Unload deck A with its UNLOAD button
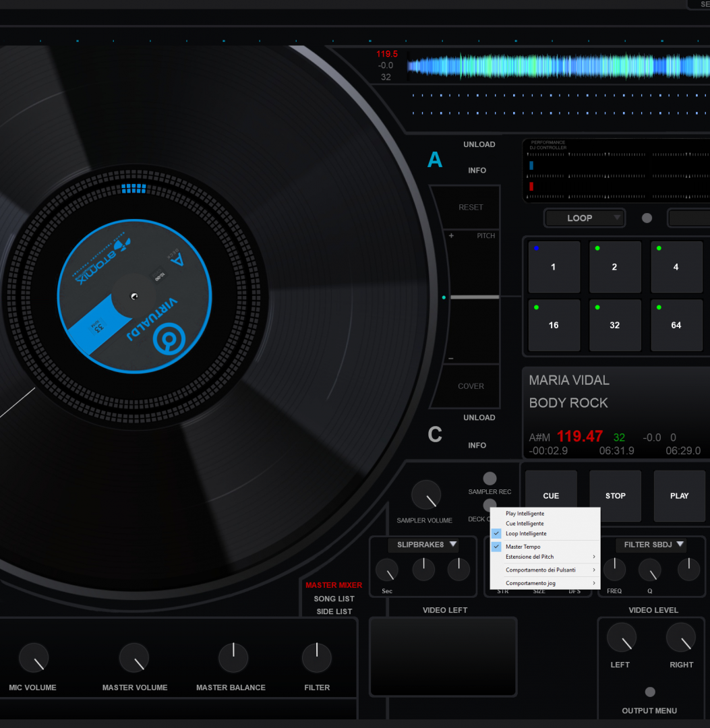Viewport: 710px width, 728px height. [479, 144]
